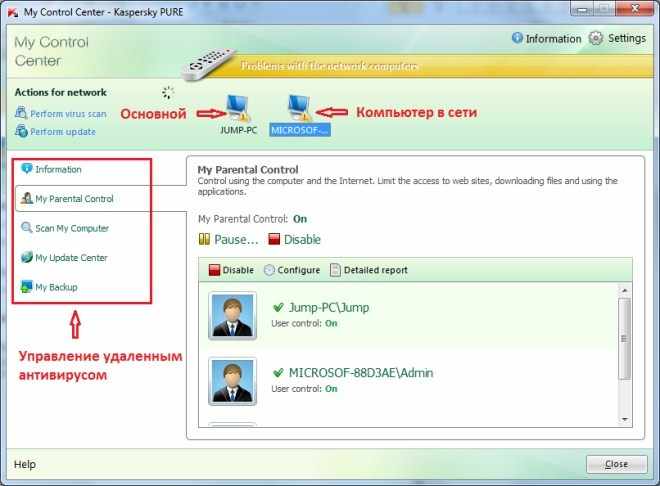This screenshot has height=486, width=660.
Task: Click green checkmark next to Jump-PC\Jump
Action: 278,308
